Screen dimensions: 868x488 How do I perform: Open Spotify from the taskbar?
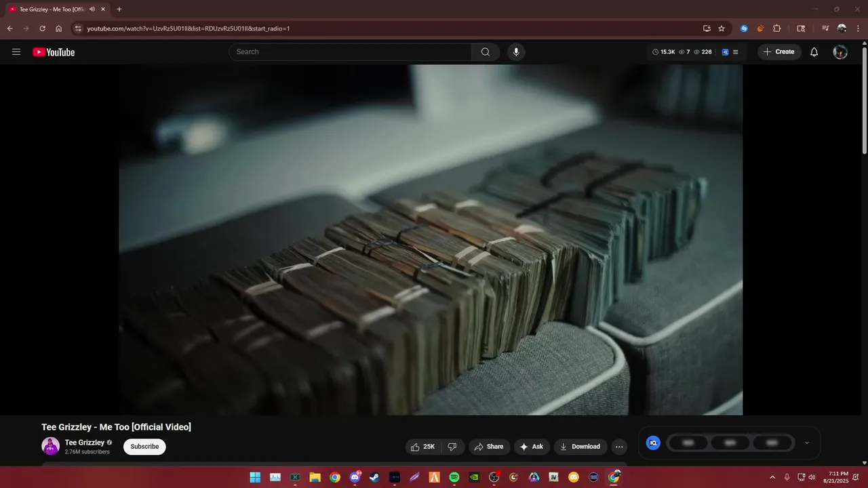pos(454,477)
